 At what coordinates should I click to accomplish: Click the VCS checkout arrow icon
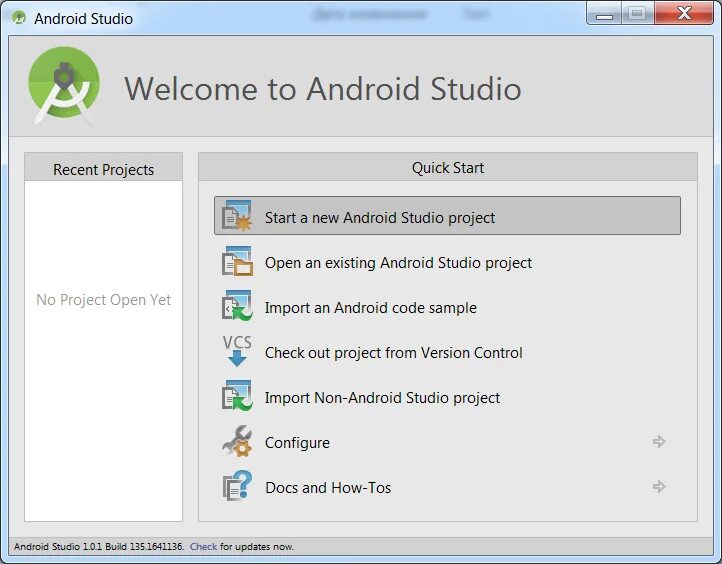[x=237, y=351]
